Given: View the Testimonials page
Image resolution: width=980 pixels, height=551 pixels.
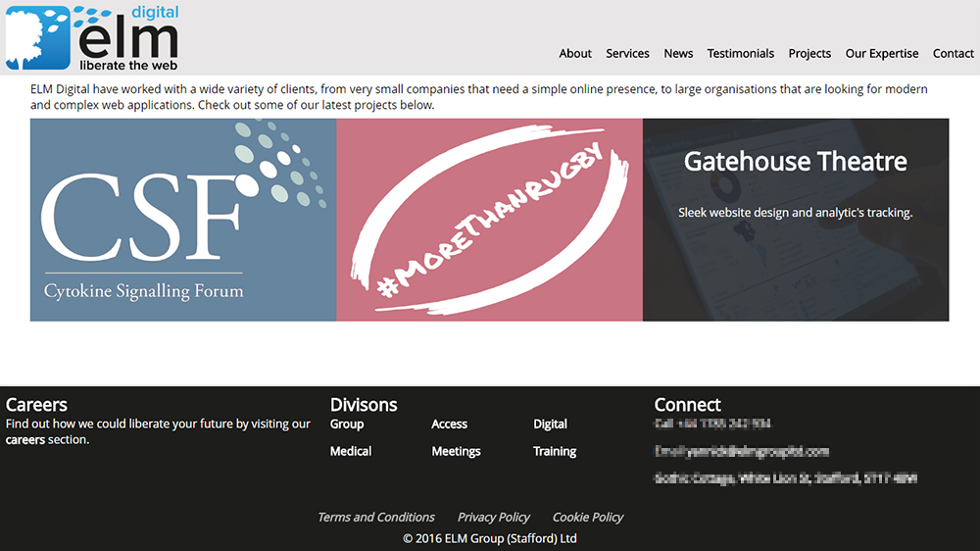Looking at the screenshot, I should [x=741, y=54].
